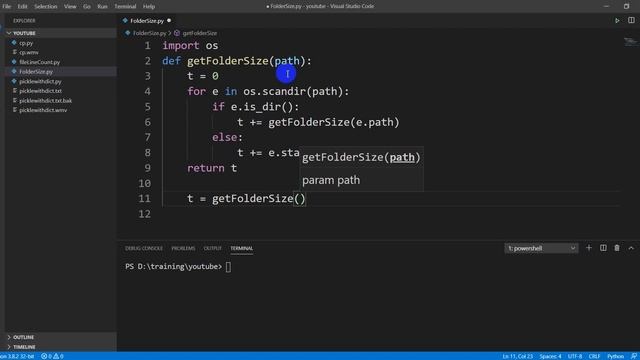Click 'Spaces: 4' indentation setting

(x=550, y=356)
